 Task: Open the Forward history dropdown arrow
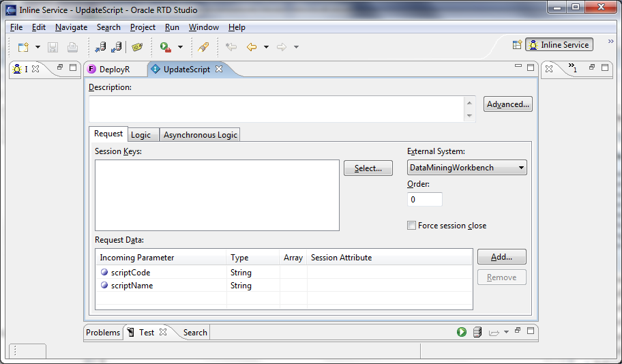[296, 47]
